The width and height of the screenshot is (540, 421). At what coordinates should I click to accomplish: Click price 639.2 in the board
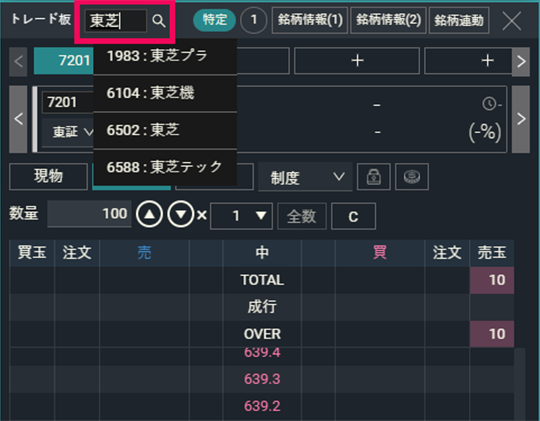coord(262,406)
